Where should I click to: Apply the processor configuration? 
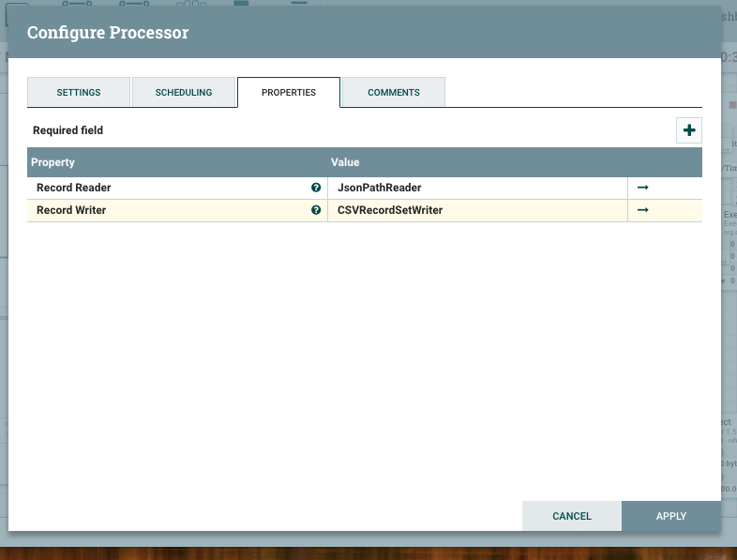671,516
